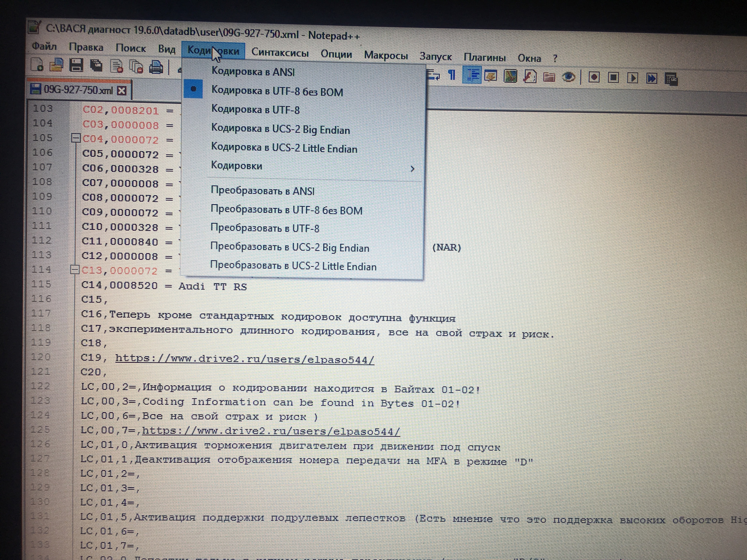Click the New file toolbar icon
This screenshot has width=747, height=560.
coord(37,64)
